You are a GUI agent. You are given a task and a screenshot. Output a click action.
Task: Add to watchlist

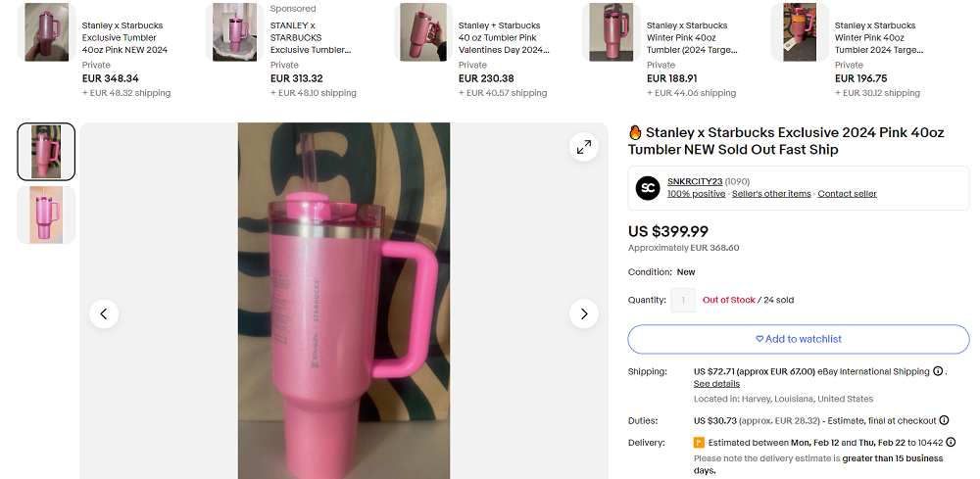coord(798,339)
